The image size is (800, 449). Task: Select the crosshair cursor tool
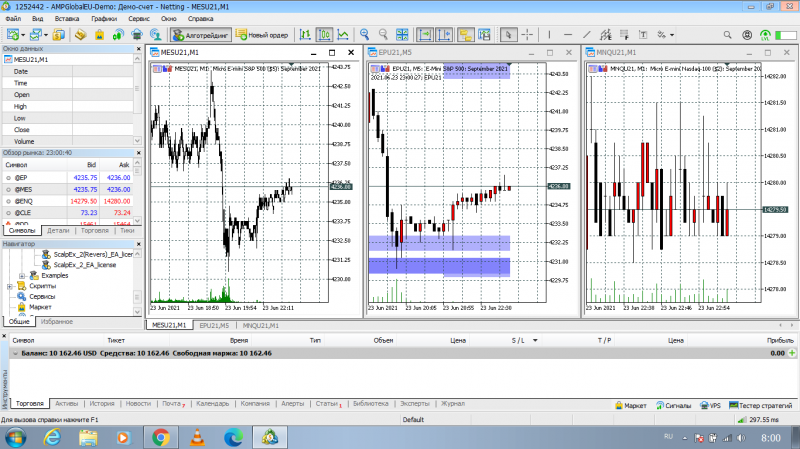tap(527, 35)
